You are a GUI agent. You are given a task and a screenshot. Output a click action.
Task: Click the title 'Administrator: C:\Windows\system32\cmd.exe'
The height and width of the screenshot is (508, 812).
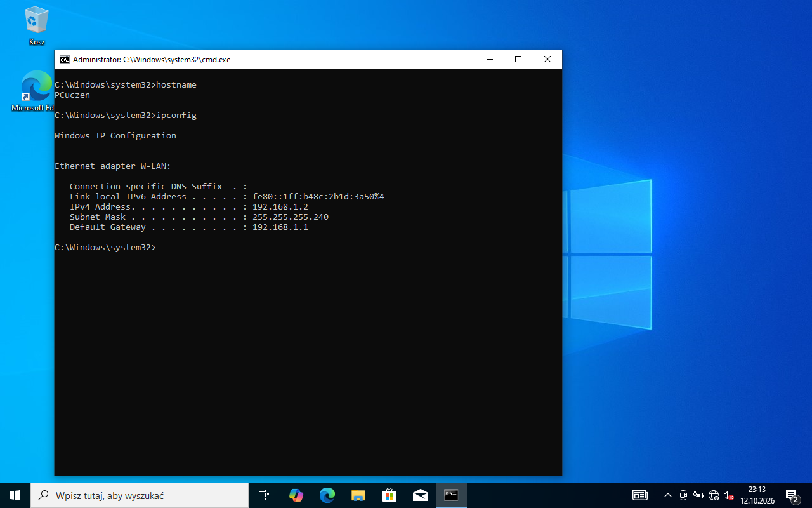point(152,60)
